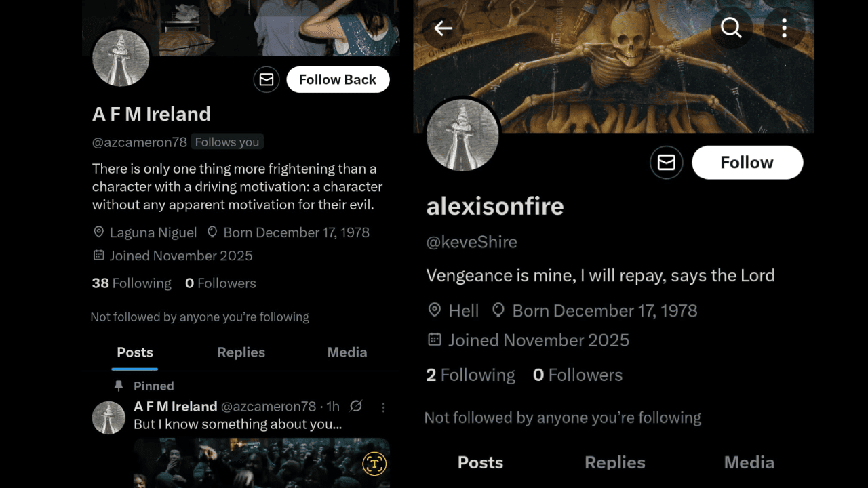Image resolution: width=868 pixels, height=488 pixels.
Task: Message A F M Ireland via envelope icon
Action: [267, 79]
